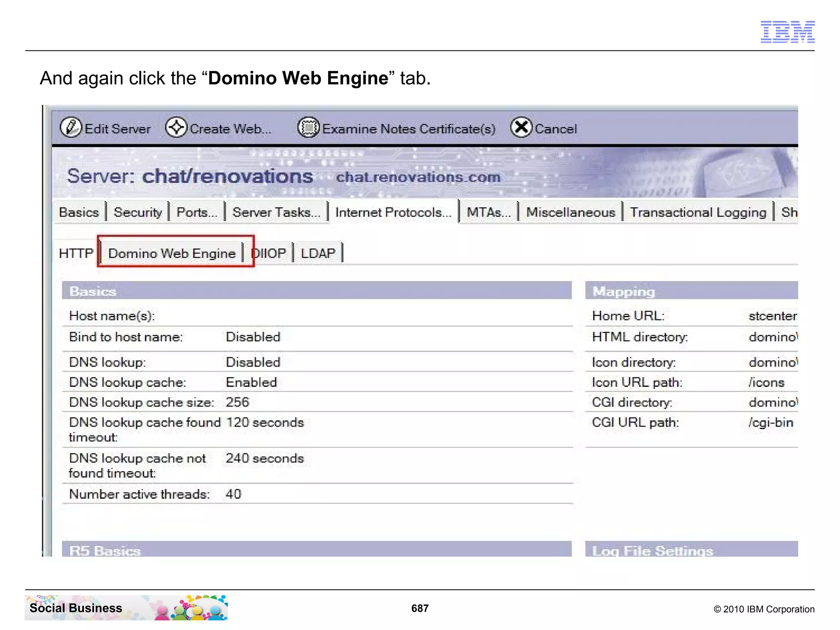Click the Cancel button label
The width and height of the screenshot is (840, 630).
pyautogui.click(x=556, y=129)
